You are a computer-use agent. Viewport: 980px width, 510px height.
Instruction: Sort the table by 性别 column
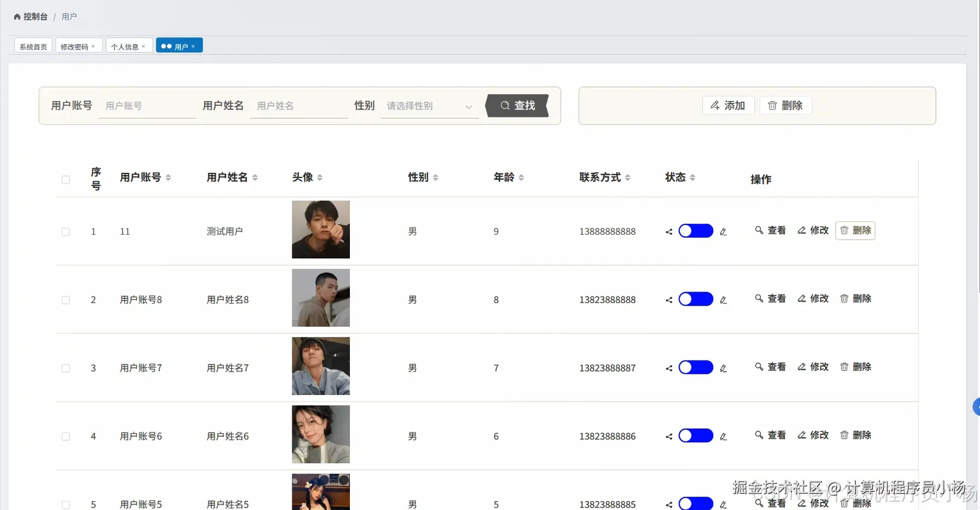436,178
